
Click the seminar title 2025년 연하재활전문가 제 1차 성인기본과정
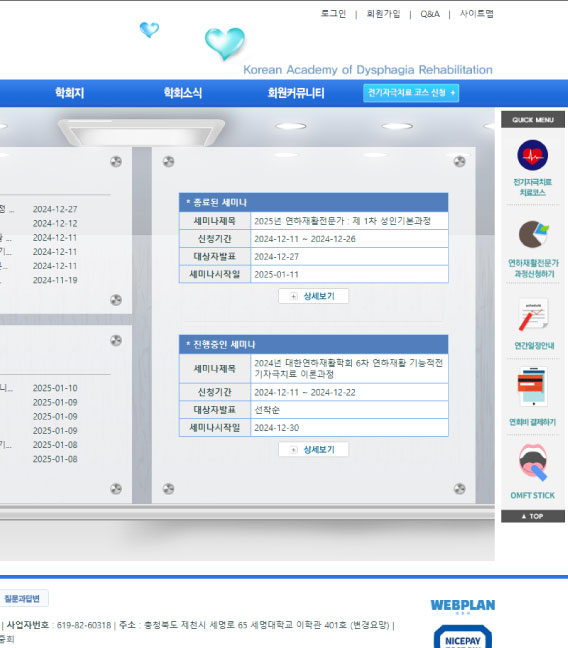pyautogui.click(x=343, y=221)
